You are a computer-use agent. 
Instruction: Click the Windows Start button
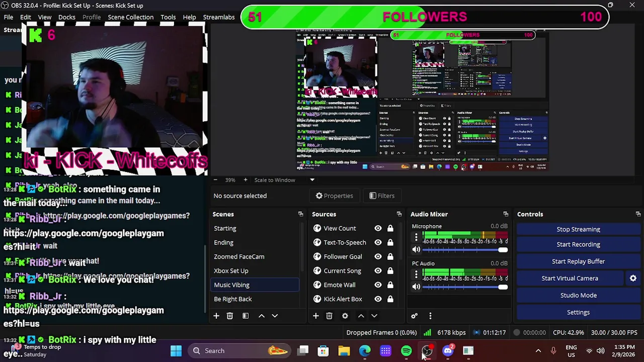pos(176,351)
